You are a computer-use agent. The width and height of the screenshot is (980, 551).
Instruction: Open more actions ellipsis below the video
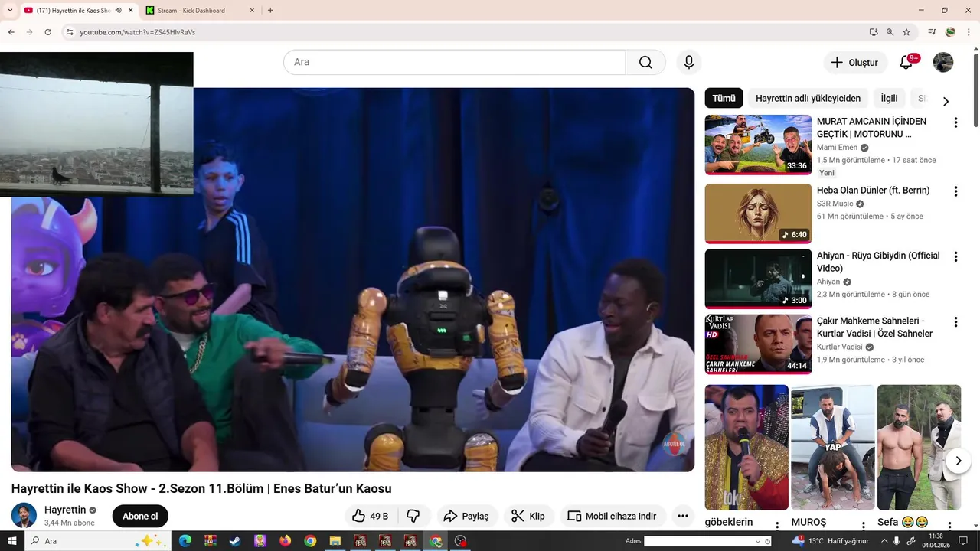point(683,516)
